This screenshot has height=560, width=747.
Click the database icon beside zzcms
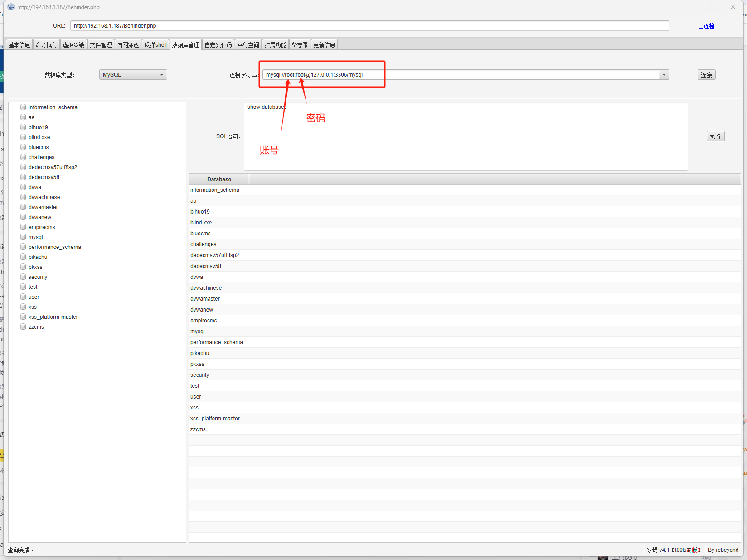coord(23,327)
